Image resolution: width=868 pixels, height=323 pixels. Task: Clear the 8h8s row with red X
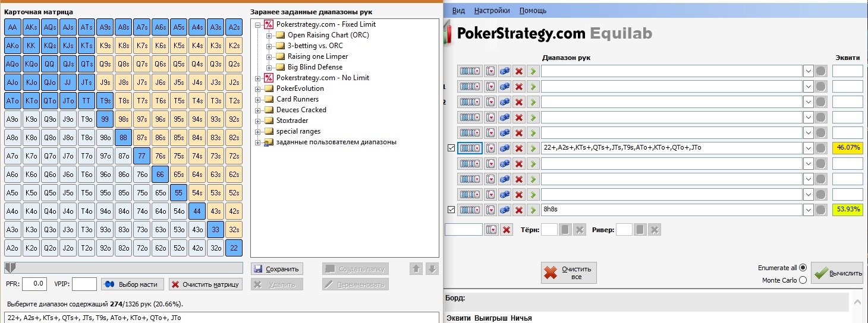519,210
